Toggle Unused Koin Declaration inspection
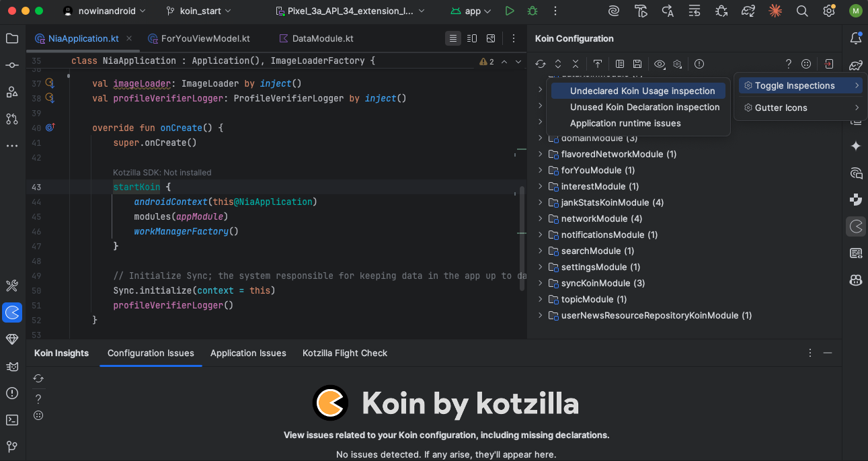Screen dimensions: 868x461 click(644, 107)
